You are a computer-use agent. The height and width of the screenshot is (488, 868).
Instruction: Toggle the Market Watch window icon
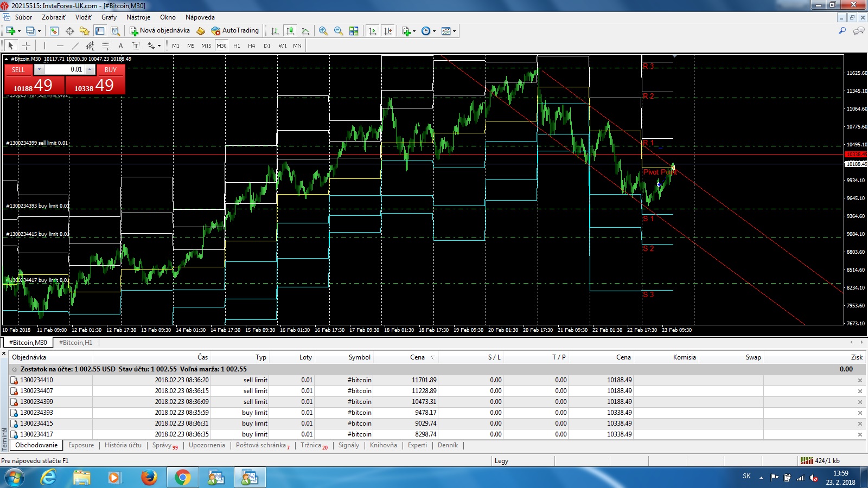[x=54, y=31]
